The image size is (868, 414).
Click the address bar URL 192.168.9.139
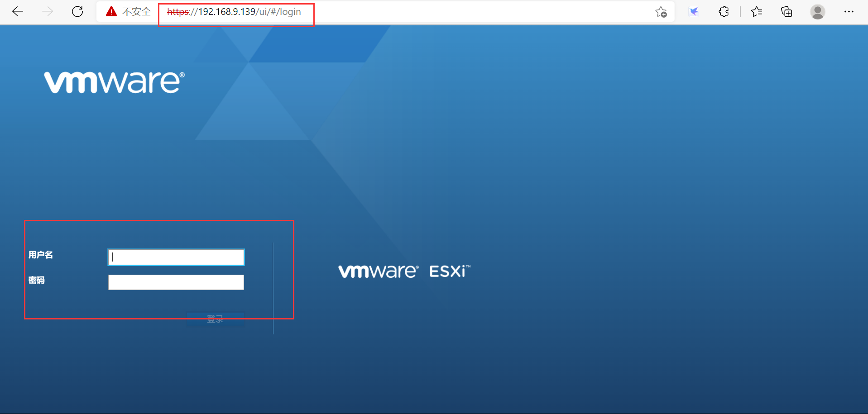coord(234,12)
